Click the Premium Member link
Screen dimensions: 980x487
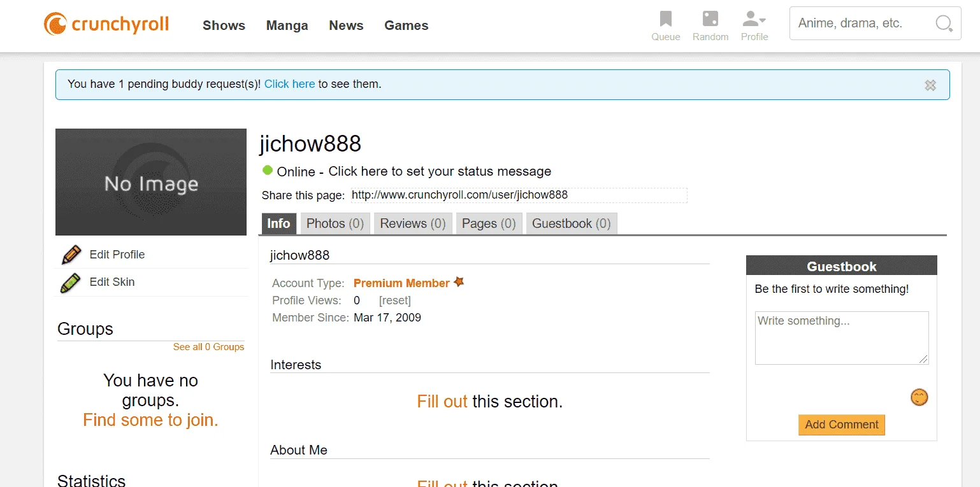tap(401, 283)
